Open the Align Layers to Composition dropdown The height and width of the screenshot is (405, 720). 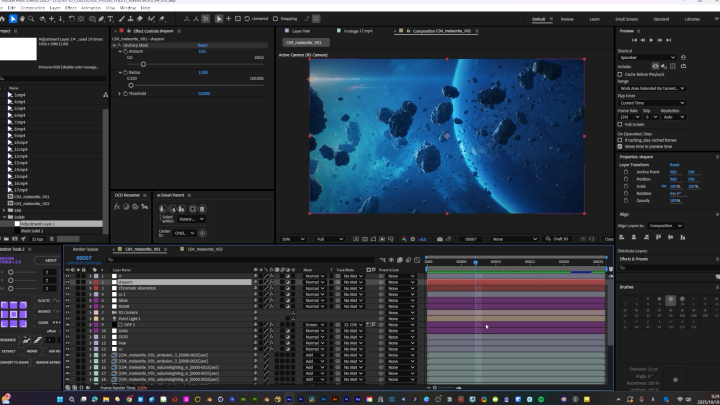point(667,226)
